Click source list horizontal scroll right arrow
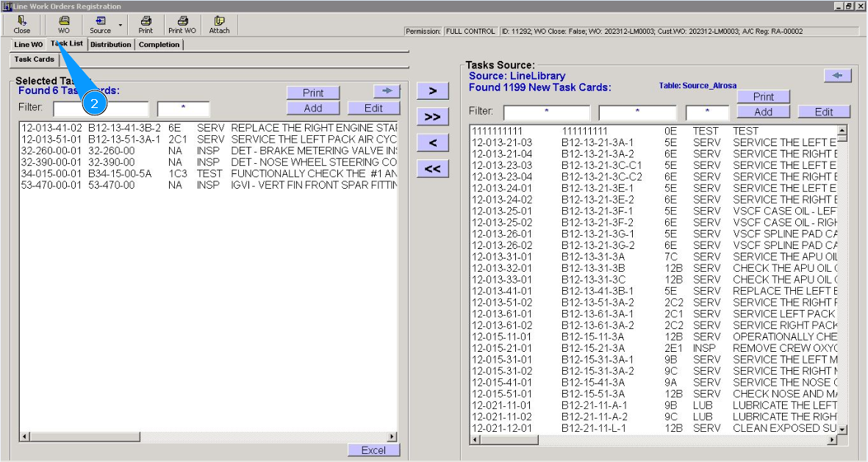 (832, 440)
